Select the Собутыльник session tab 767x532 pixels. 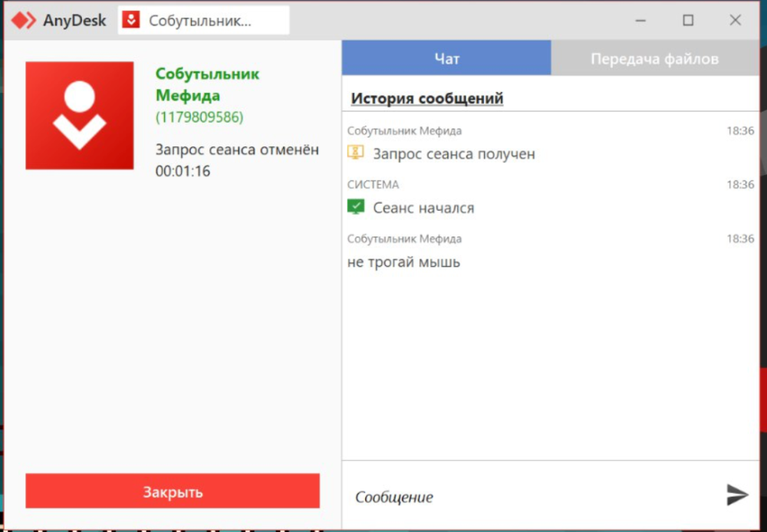coord(203,21)
